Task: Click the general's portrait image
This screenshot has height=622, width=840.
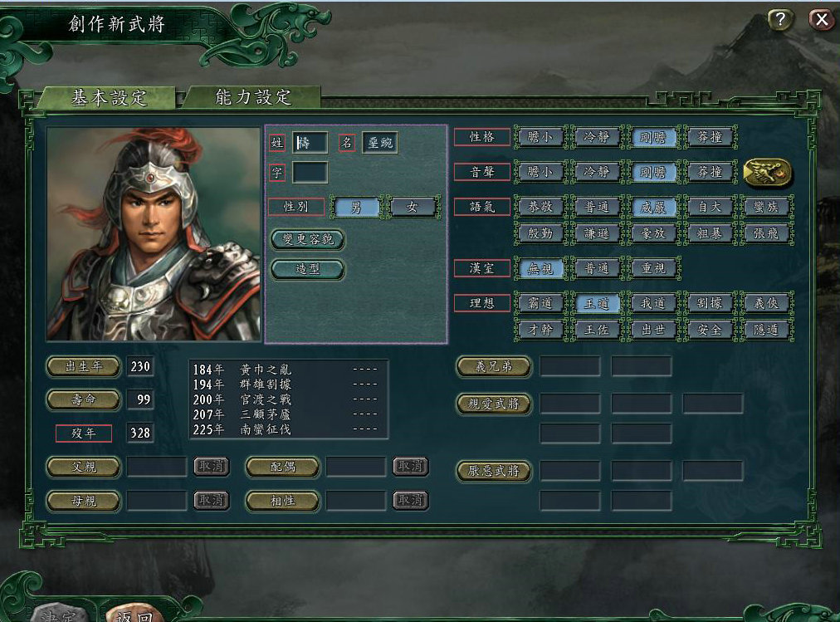Action: pos(154,233)
